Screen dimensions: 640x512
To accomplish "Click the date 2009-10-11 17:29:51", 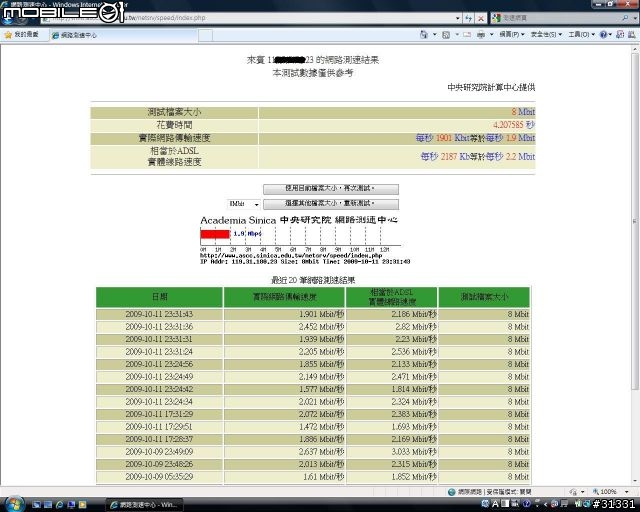I will [x=159, y=427].
